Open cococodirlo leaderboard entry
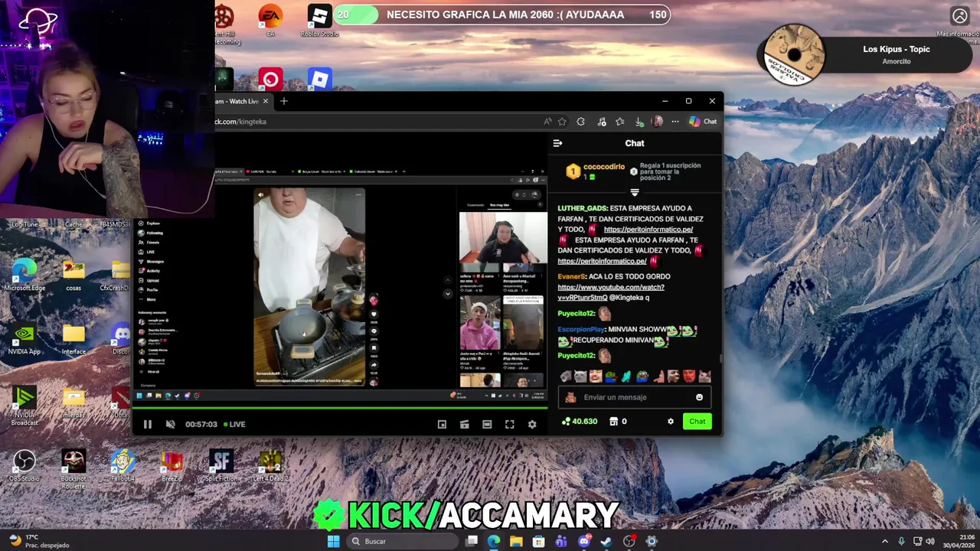 click(597, 171)
